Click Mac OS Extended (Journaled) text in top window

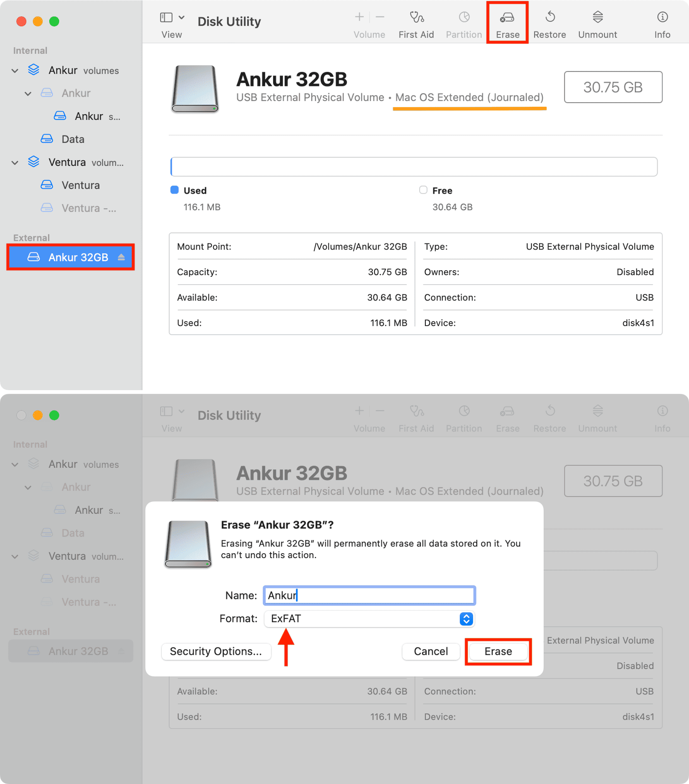pos(469,97)
